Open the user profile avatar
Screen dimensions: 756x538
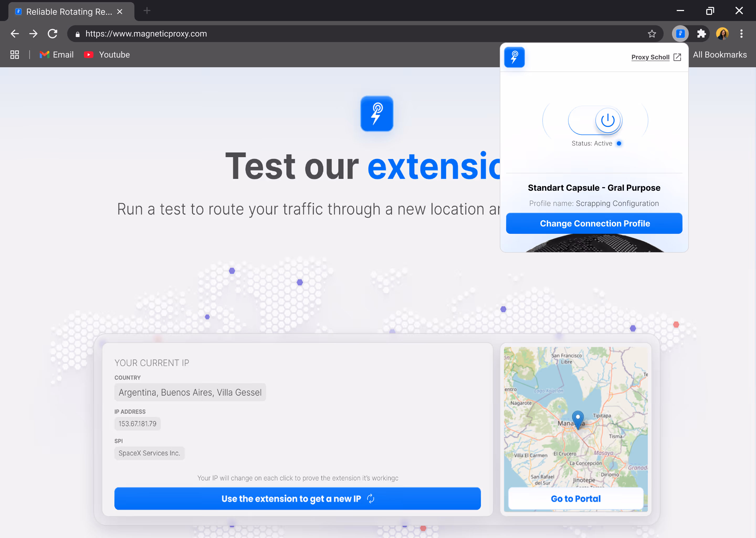[722, 33]
